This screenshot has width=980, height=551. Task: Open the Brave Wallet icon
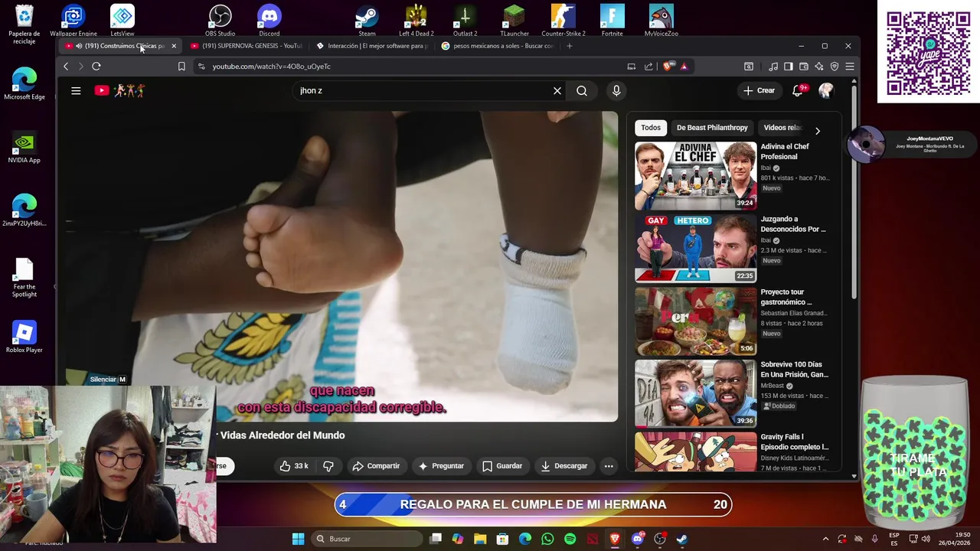pyautogui.click(x=804, y=67)
